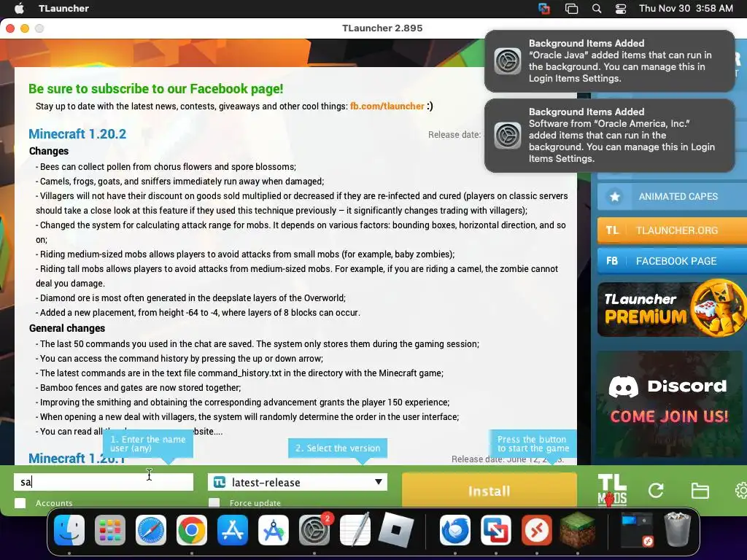This screenshot has width=747, height=560.
Task: Open Thunderbird in the dock
Action: tap(455, 530)
